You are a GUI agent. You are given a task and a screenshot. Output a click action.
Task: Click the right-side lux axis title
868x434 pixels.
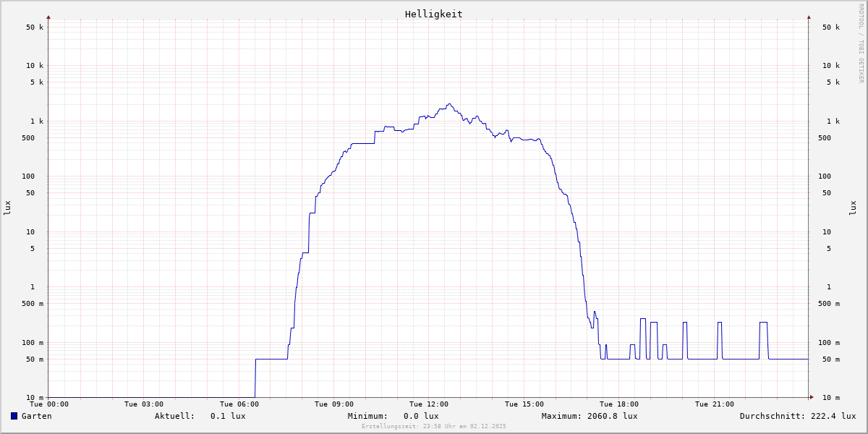(x=854, y=208)
